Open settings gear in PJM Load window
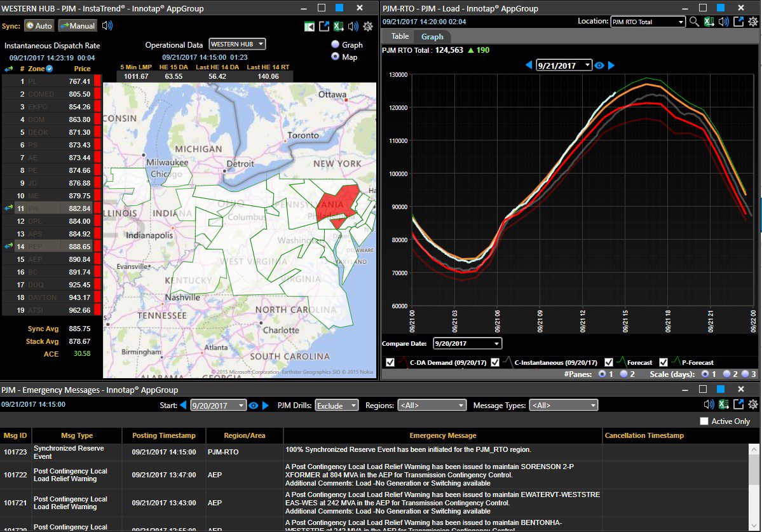 [x=753, y=22]
